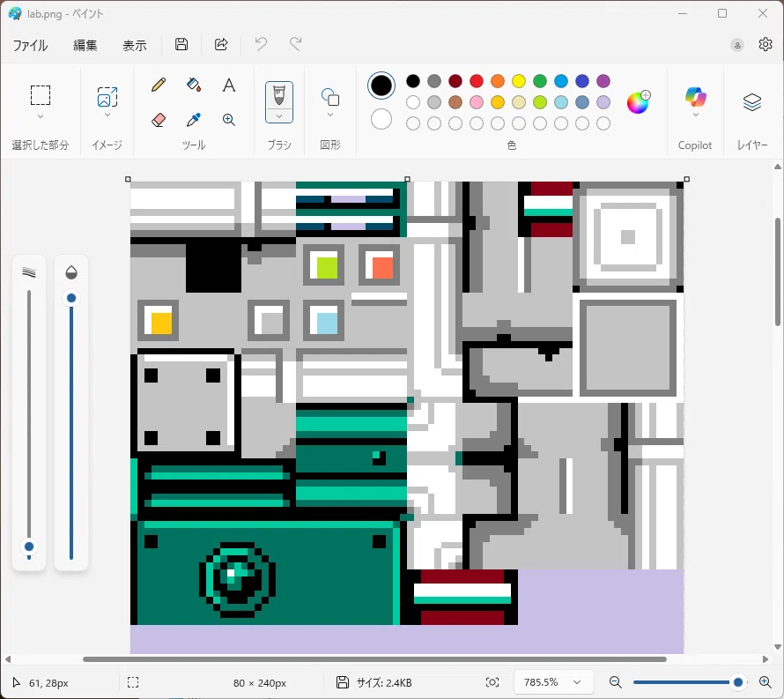The width and height of the screenshot is (784, 699).
Task: Expand the Copilot dropdown chevron
Action: (x=695, y=115)
